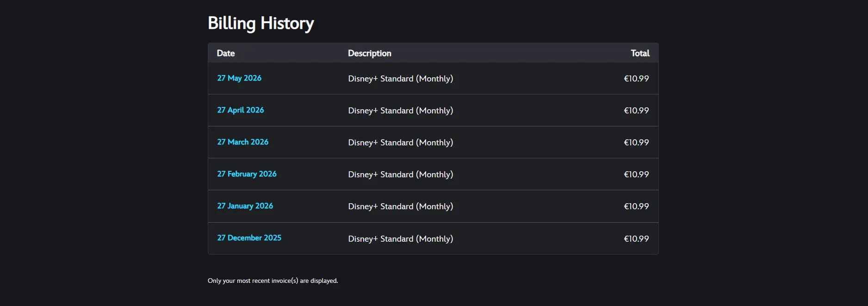This screenshot has height=306, width=868.
Task: Open the 27 April 2026 invoice link
Action: point(241,110)
